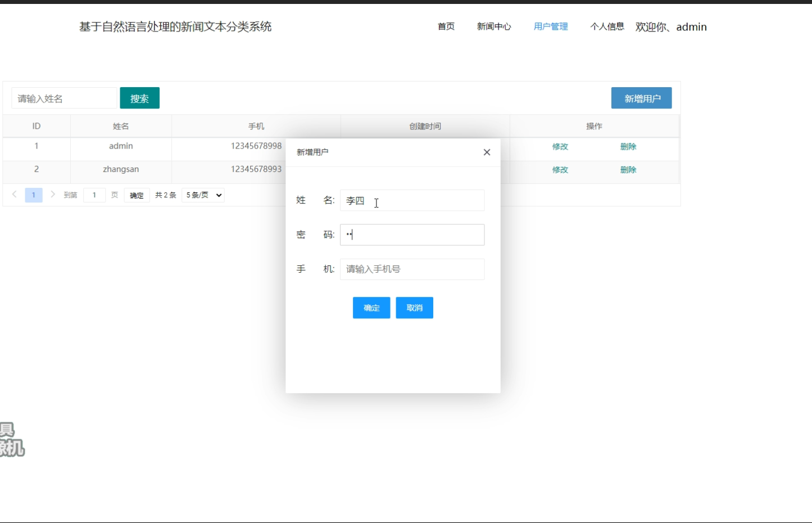Click the 密码 password field in the dialog
The image size is (812, 523).
tap(412, 235)
